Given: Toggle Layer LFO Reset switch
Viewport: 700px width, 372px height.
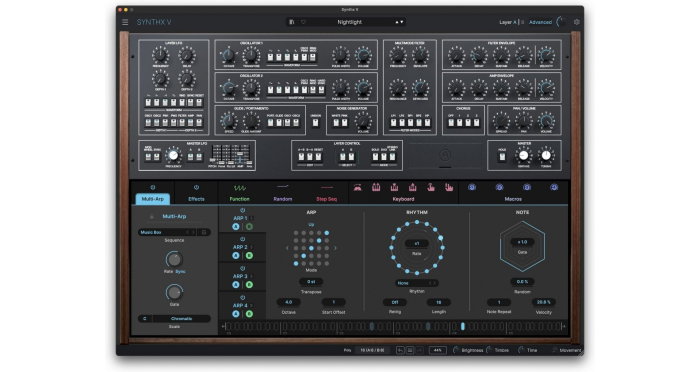Looking at the screenshot, I should tap(199, 103).
